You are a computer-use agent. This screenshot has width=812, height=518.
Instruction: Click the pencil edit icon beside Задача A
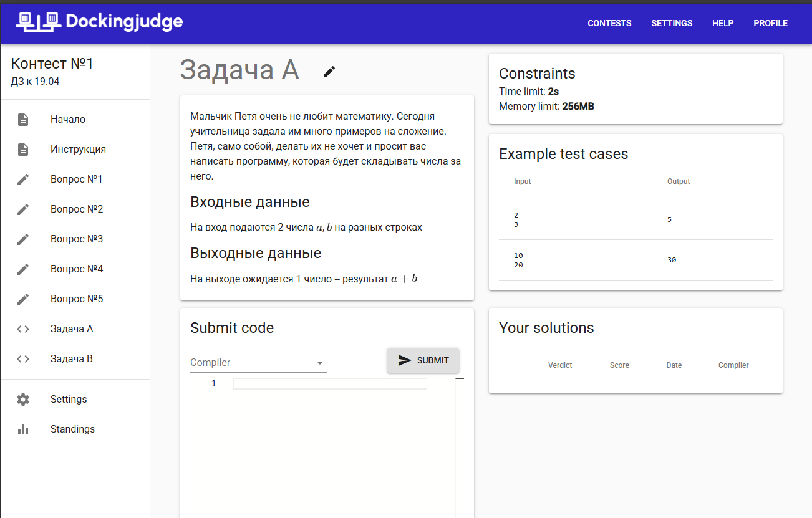329,72
